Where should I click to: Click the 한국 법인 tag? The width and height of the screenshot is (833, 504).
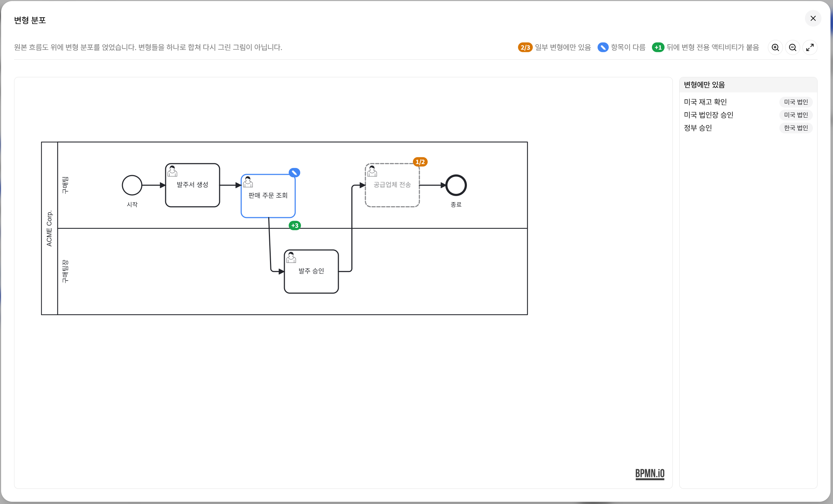click(796, 128)
